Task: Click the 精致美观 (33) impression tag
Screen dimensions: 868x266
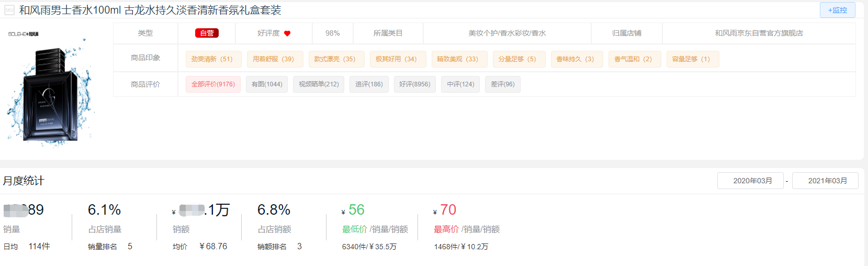Action: click(458, 59)
